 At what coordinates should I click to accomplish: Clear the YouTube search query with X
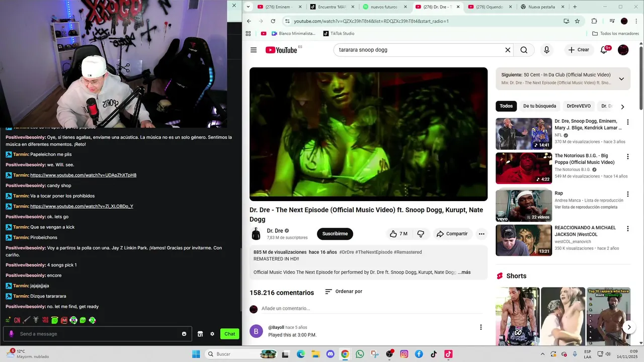[x=508, y=50]
